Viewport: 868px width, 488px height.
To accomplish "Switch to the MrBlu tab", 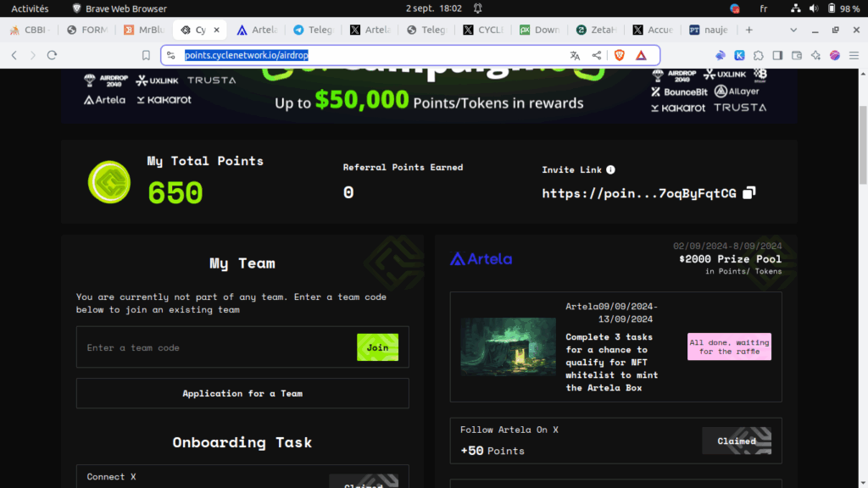I will tap(144, 30).
